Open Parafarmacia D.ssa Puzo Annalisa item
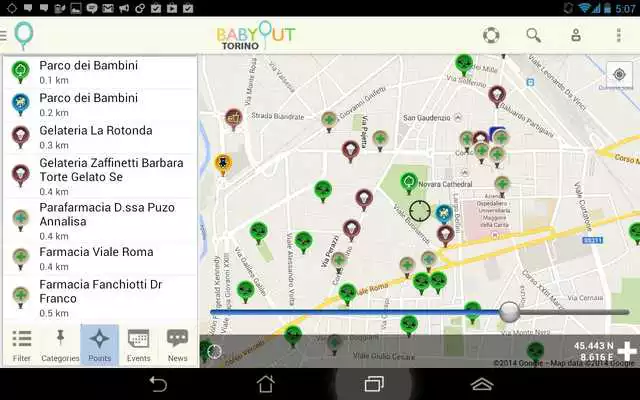The height and width of the screenshot is (400, 640). click(x=100, y=221)
